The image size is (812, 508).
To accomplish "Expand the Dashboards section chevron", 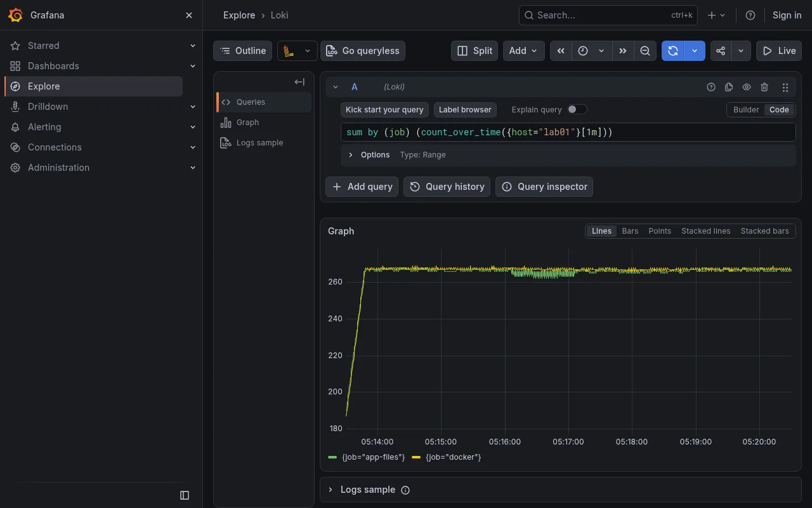I will pos(193,66).
